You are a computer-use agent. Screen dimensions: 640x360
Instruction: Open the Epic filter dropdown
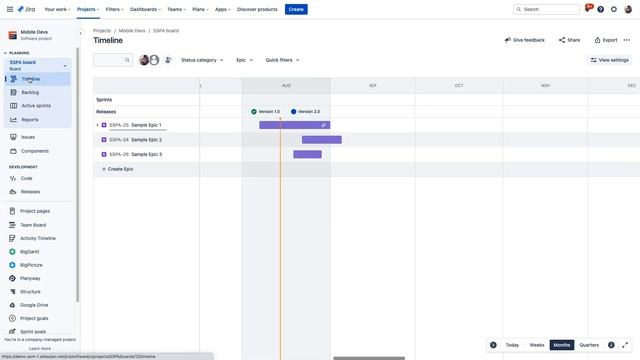tap(244, 60)
